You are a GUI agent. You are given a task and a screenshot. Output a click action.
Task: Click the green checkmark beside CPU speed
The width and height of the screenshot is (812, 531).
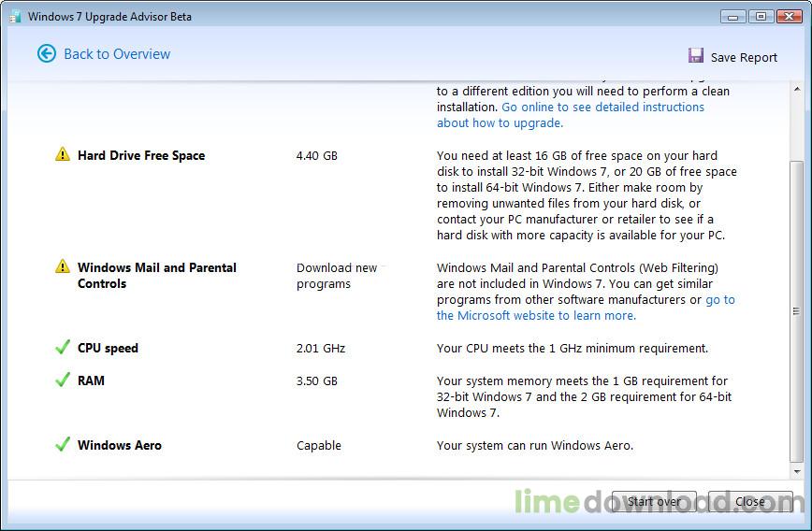coord(62,347)
